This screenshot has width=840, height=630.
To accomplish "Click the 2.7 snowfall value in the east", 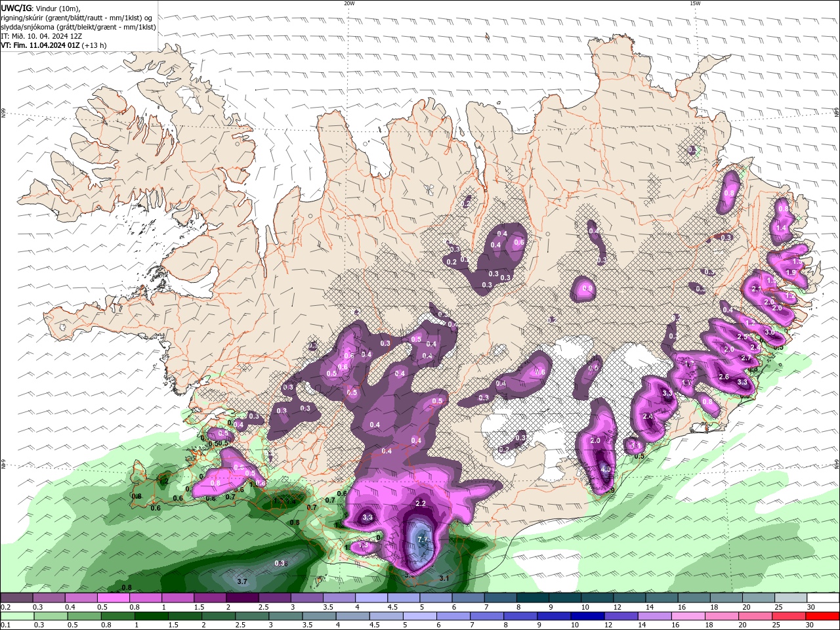I will [x=745, y=358].
